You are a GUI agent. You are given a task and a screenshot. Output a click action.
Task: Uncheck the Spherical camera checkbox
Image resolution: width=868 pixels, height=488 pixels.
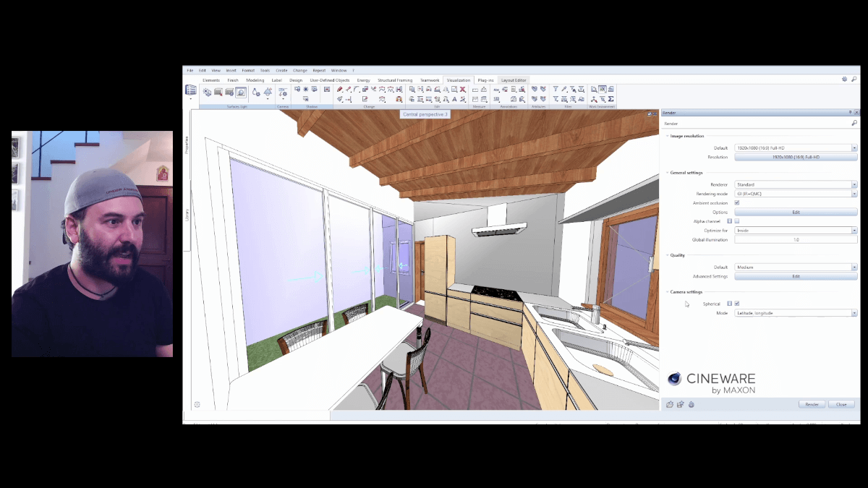pos(737,304)
